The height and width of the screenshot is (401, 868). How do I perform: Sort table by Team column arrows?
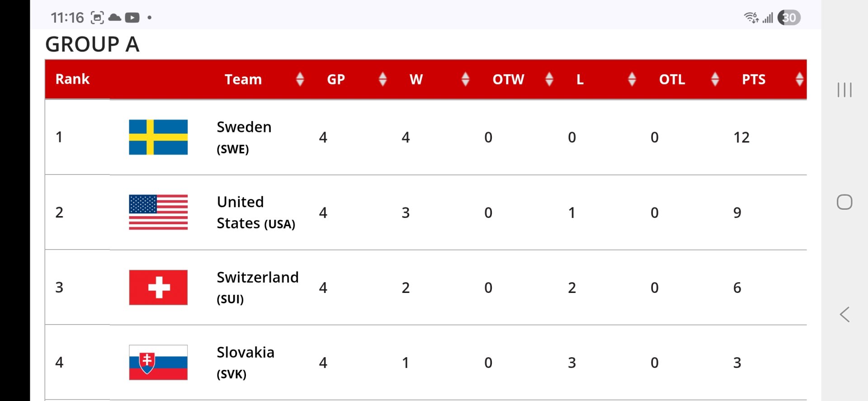click(300, 80)
